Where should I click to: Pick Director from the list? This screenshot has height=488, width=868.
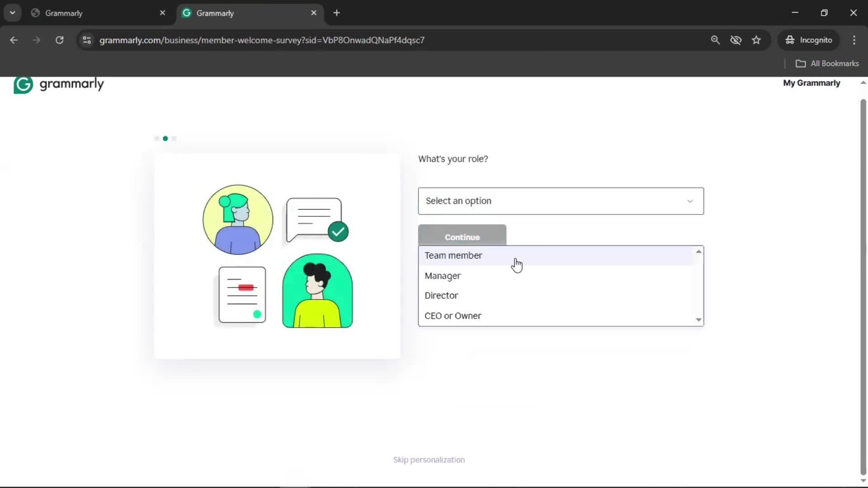441,296
